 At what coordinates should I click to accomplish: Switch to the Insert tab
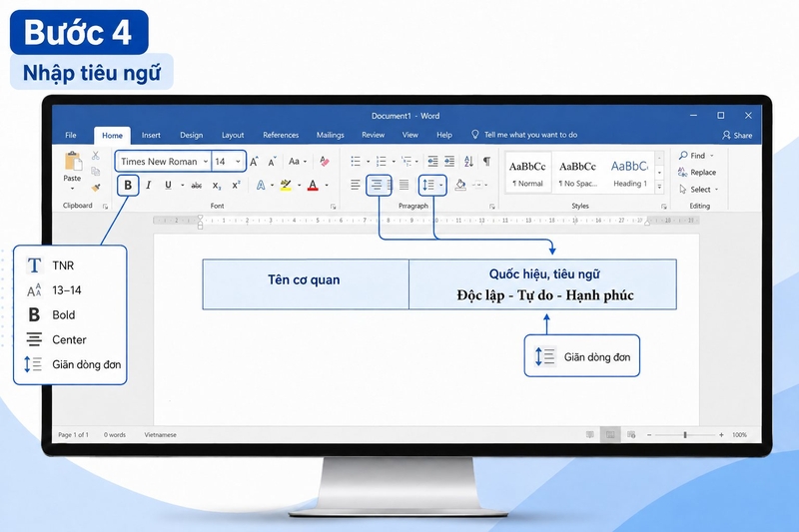[151, 135]
